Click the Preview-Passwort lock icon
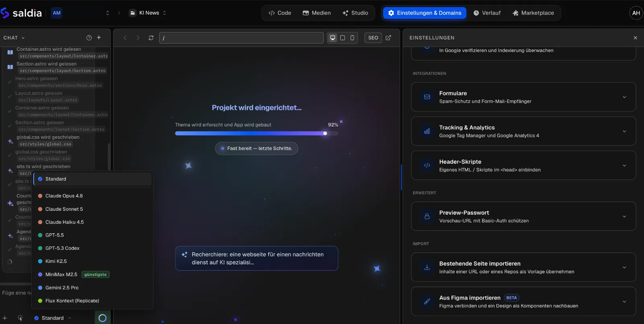 coord(427,216)
